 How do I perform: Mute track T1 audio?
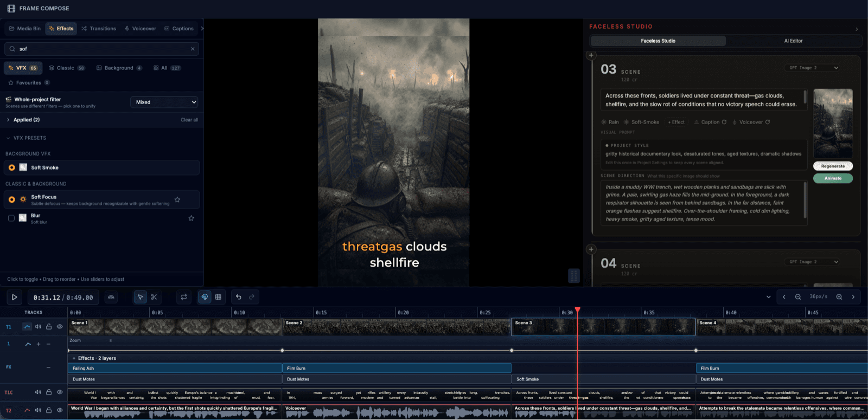tap(38, 327)
